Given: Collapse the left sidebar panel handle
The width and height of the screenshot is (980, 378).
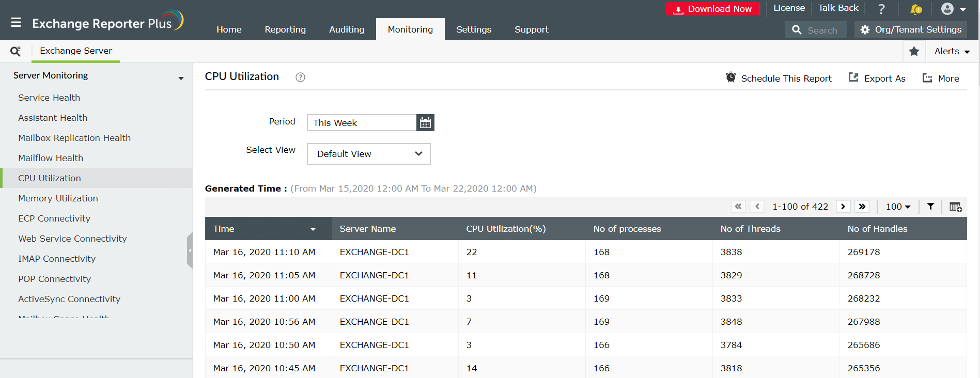Looking at the screenshot, I should tap(190, 250).
